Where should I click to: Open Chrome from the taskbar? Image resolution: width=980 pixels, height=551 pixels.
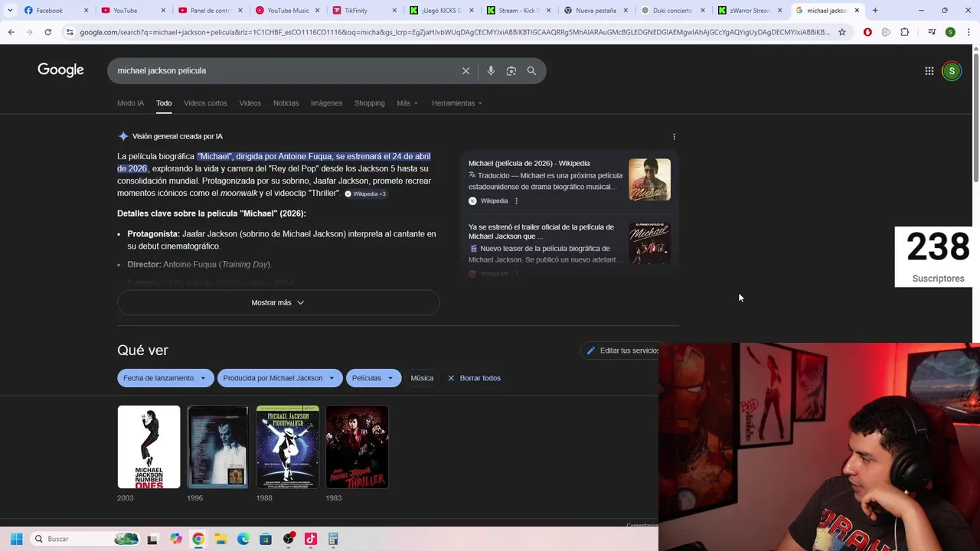point(198,539)
